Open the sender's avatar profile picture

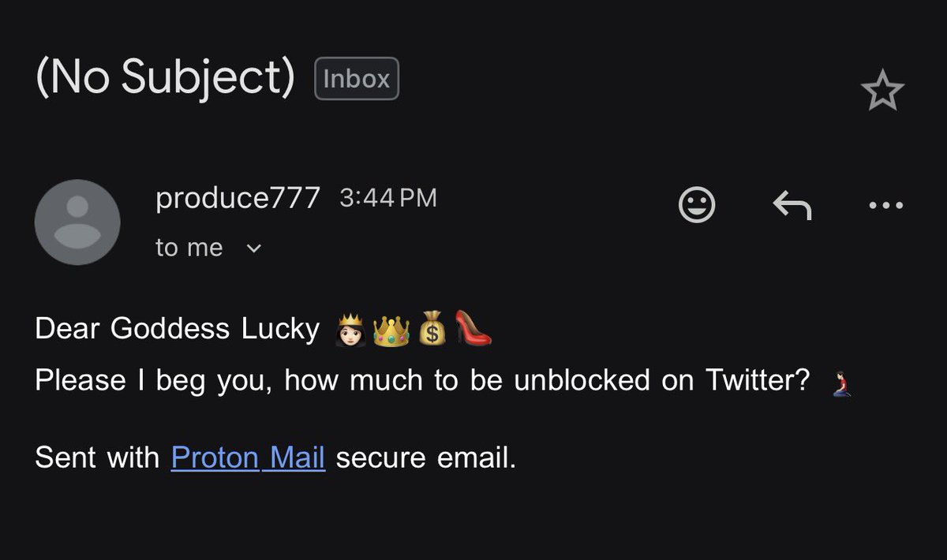pos(77,222)
